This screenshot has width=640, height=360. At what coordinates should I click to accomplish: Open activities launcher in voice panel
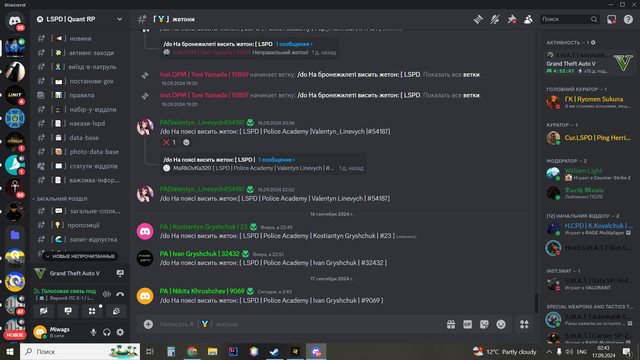pyautogui.click(x=92, y=311)
